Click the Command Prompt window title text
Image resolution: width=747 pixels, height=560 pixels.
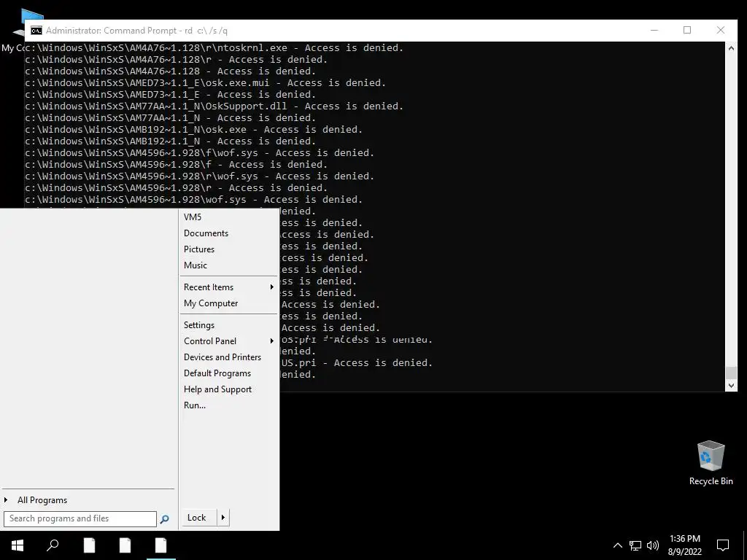[136, 31]
